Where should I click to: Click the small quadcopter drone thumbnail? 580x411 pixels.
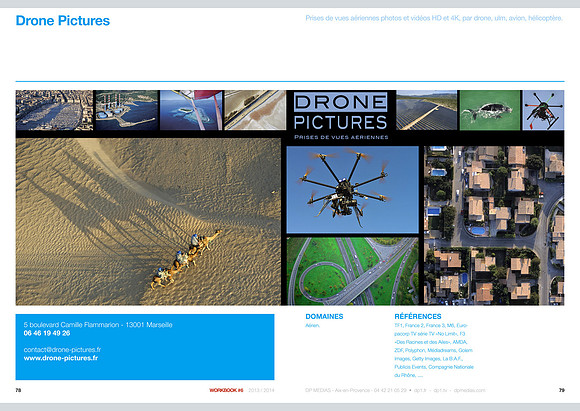[x=543, y=110]
